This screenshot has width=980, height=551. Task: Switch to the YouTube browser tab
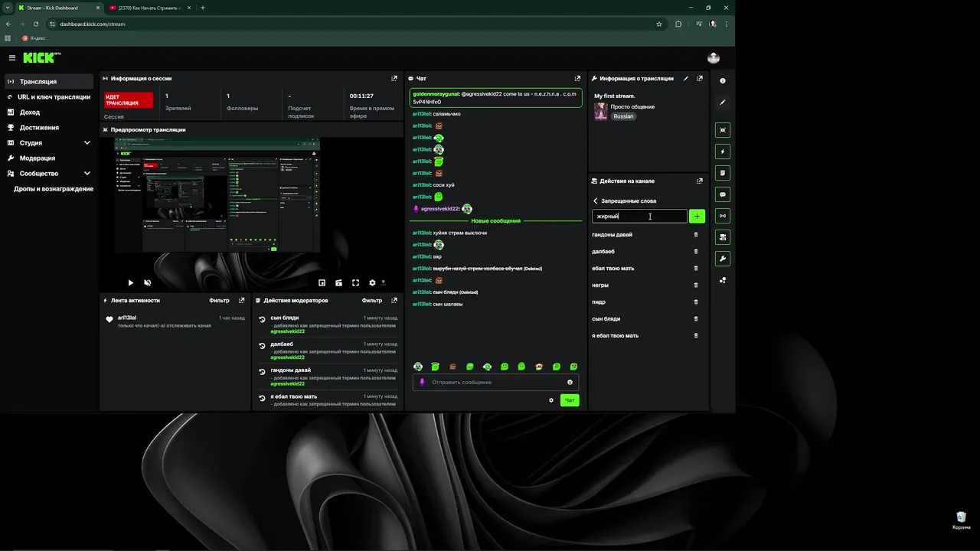(x=149, y=8)
